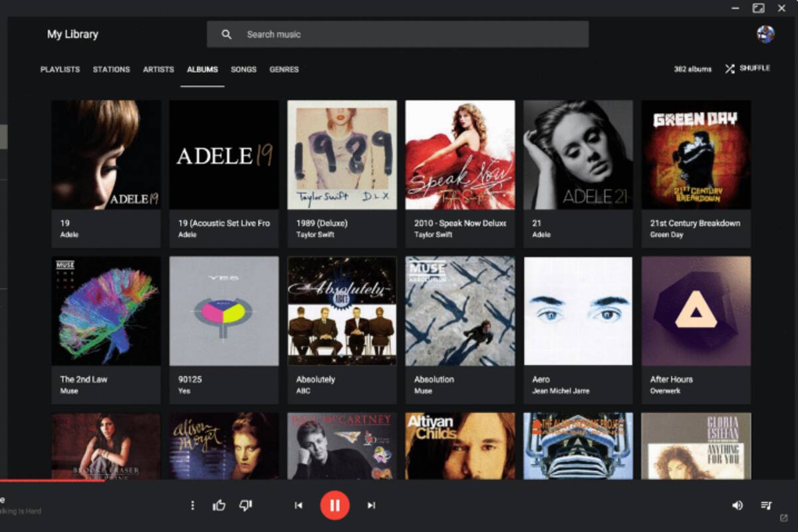The height and width of the screenshot is (532, 798).
Task: Open the user profile avatar
Action: coord(765,34)
